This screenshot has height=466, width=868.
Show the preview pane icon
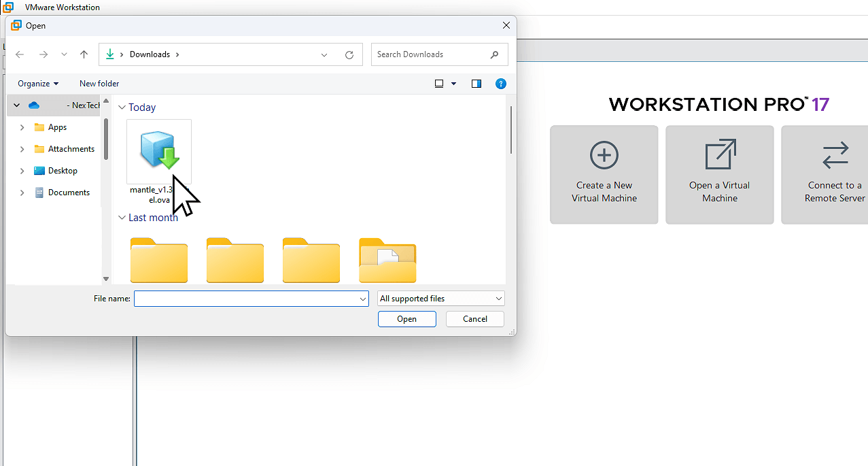476,83
